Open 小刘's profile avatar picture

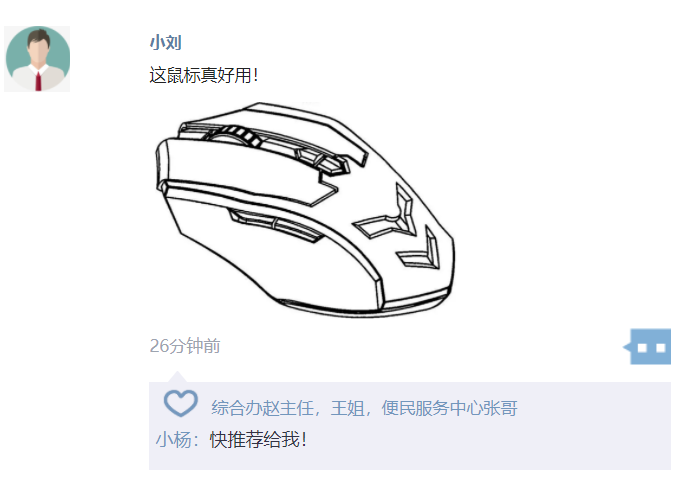pyautogui.click(x=37, y=59)
